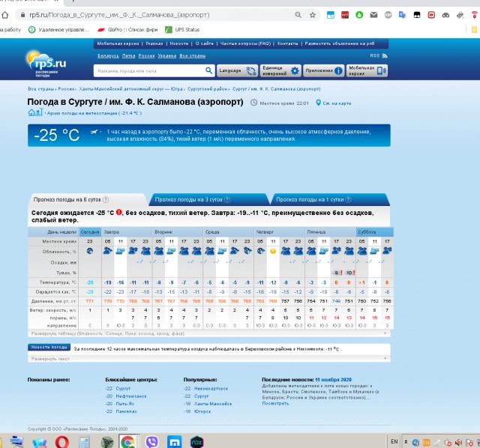Click the map pin icon 'См. на карте'
The width and height of the screenshot is (480, 448).
(x=318, y=103)
